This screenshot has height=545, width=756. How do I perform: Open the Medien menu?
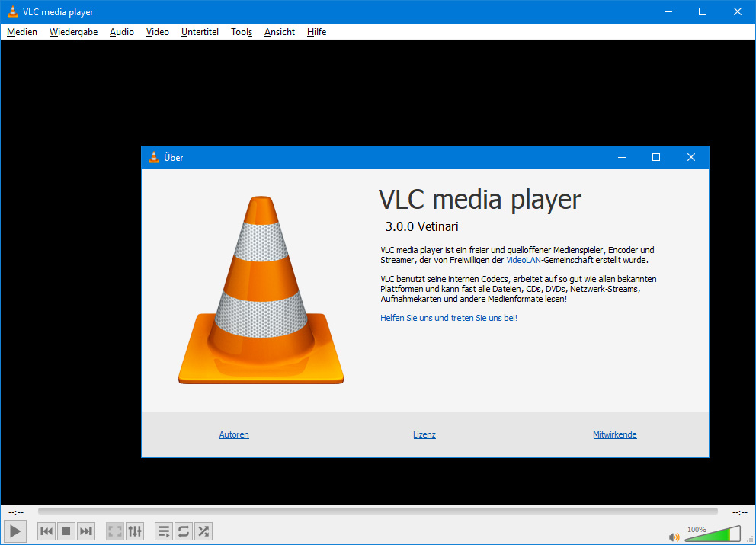[x=21, y=32]
